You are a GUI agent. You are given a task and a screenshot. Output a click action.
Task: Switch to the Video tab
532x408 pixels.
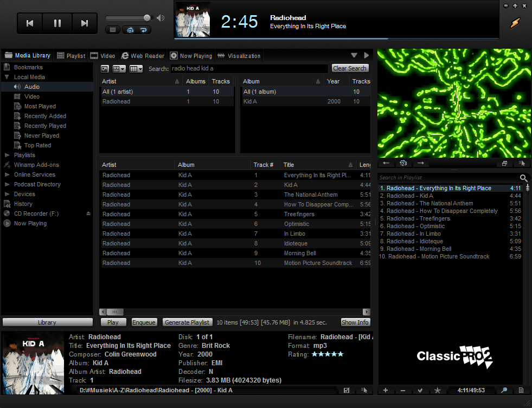pos(103,56)
